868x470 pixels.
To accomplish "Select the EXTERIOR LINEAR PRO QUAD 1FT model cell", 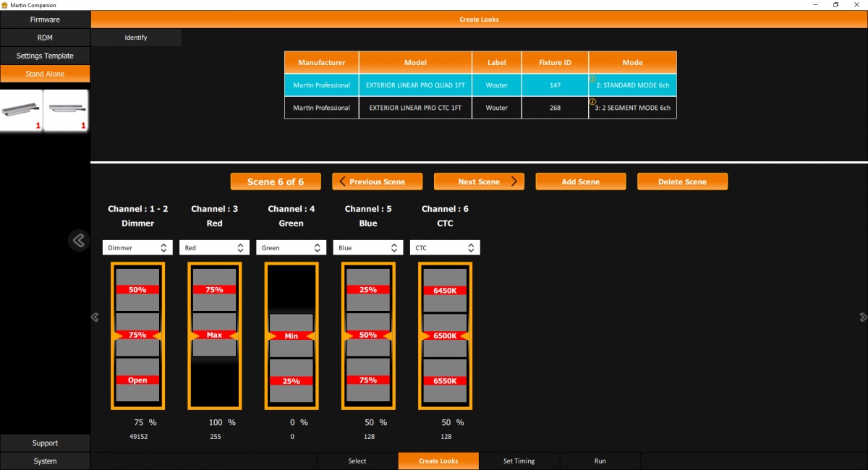I will pyautogui.click(x=415, y=85).
